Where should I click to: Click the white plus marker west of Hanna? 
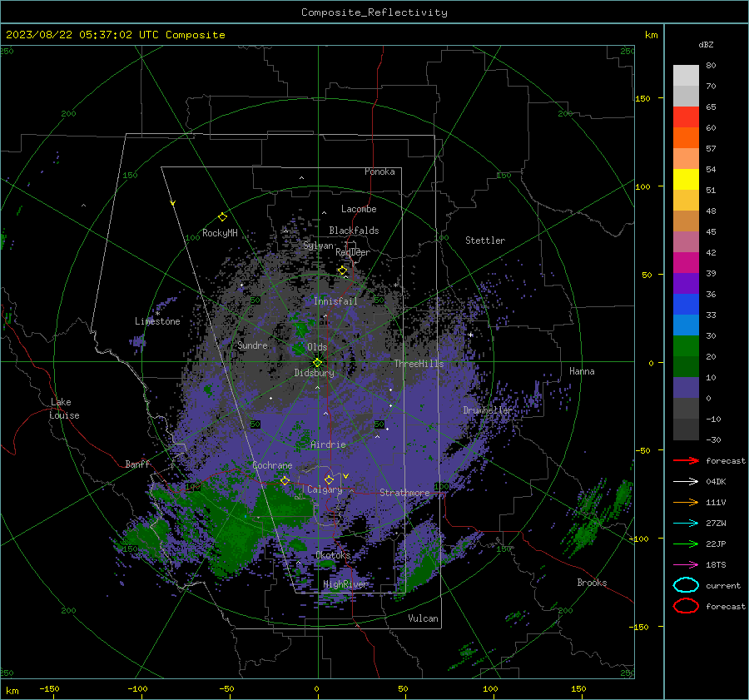470,335
